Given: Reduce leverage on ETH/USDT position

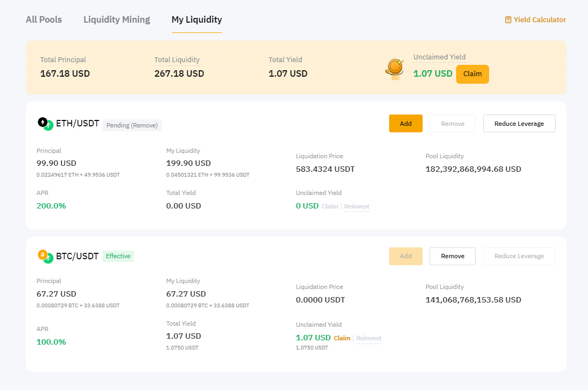Looking at the screenshot, I should pyautogui.click(x=519, y=124).
